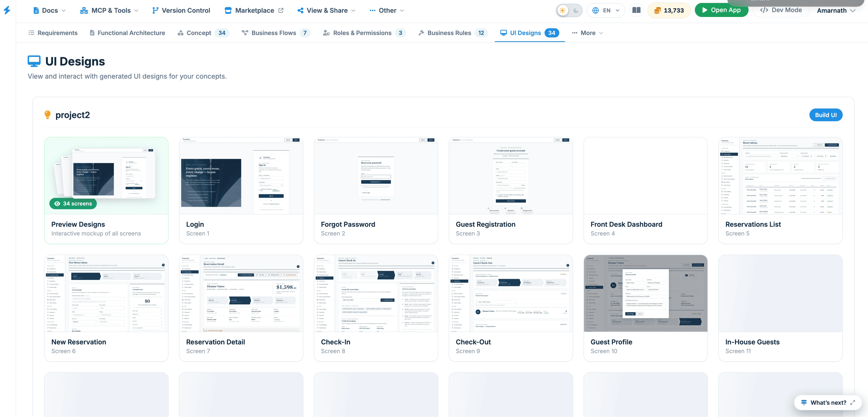Switch to Functional Architecture tab

coord(127,33)
